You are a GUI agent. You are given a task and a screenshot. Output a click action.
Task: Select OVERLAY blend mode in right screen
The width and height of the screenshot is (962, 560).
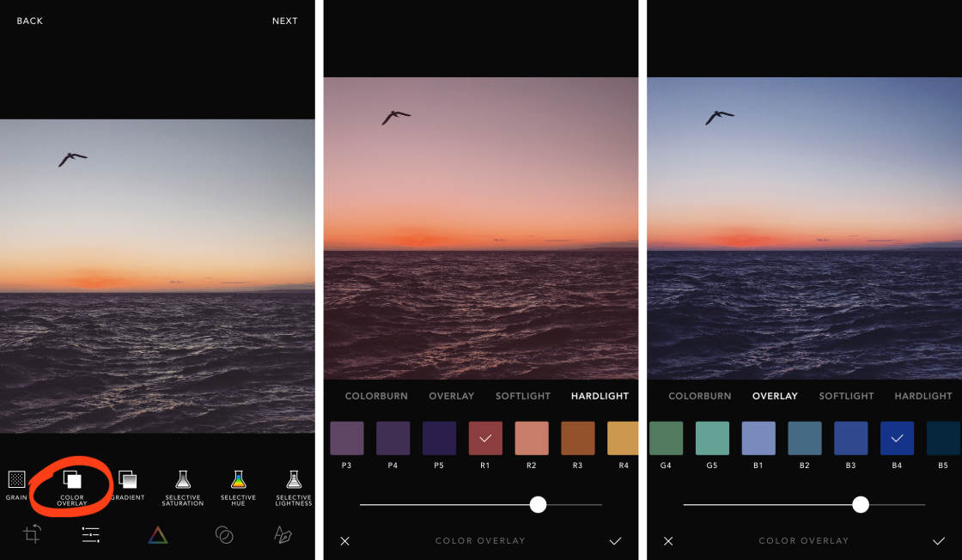[775, 396]
